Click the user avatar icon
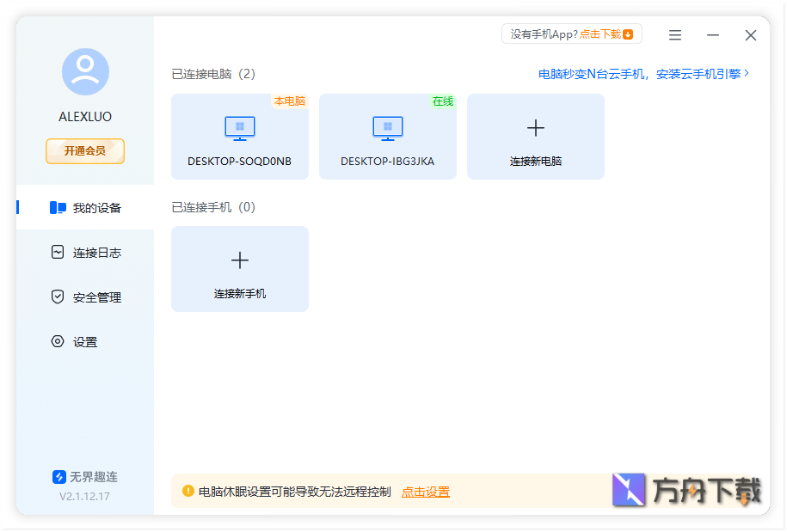 point(85,71)
